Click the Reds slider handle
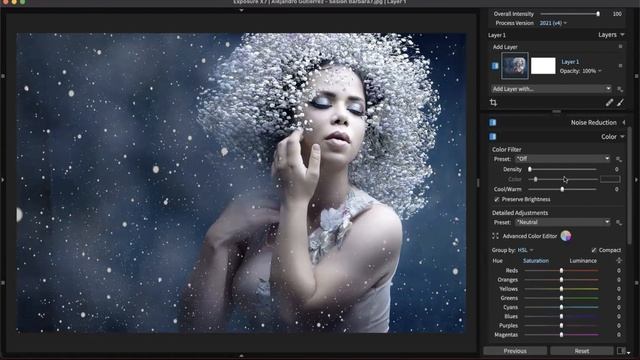Image resolution: width=640 pixels, height=360 pixels. coord(562,271)
